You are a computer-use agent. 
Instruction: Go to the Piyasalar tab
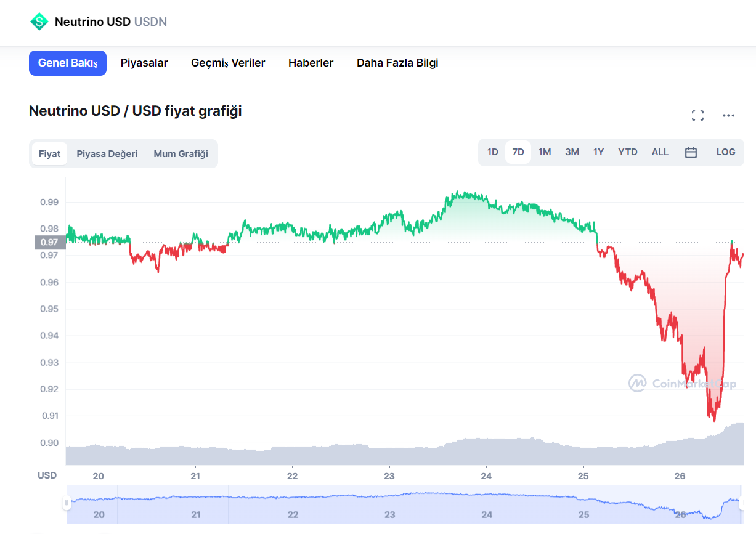(x=144, y=63)
